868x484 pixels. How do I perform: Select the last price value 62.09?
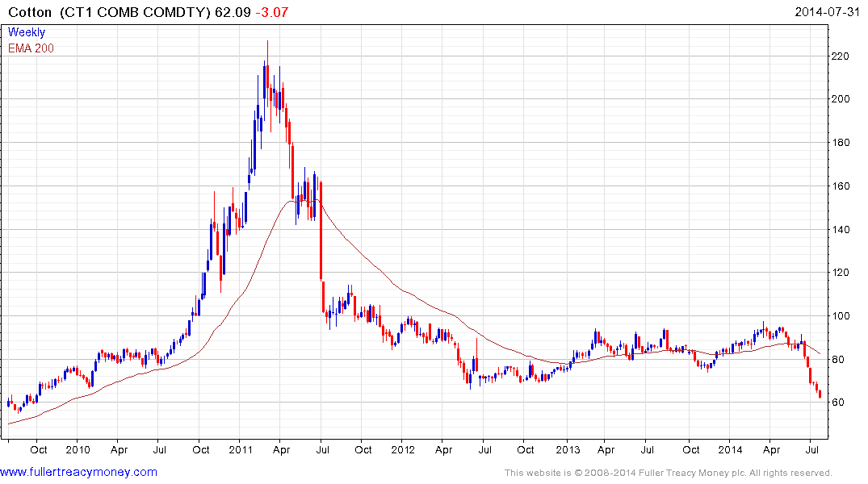[233, 12]
